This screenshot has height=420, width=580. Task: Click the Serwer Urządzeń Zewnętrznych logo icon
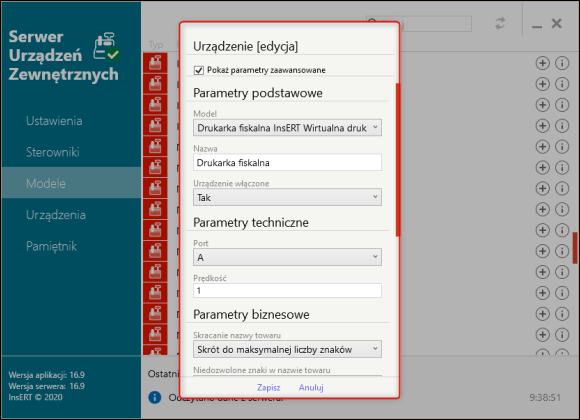[106, 47]
